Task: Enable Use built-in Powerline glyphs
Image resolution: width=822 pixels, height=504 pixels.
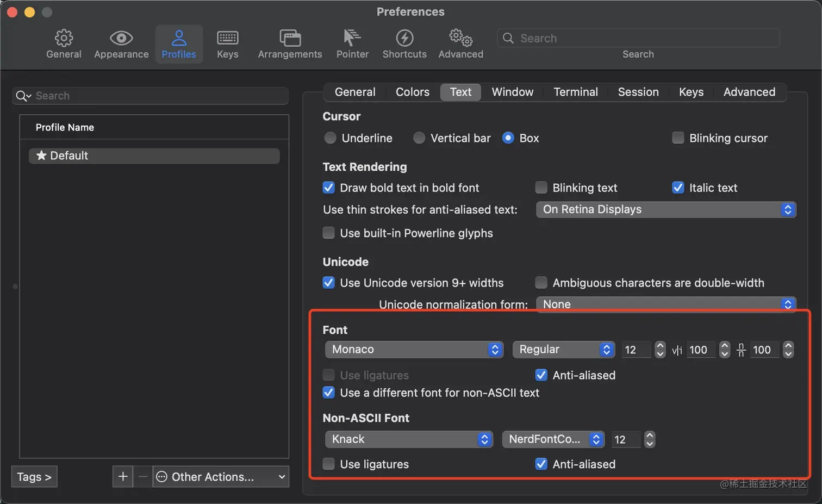Action: [x=329, y=233]
